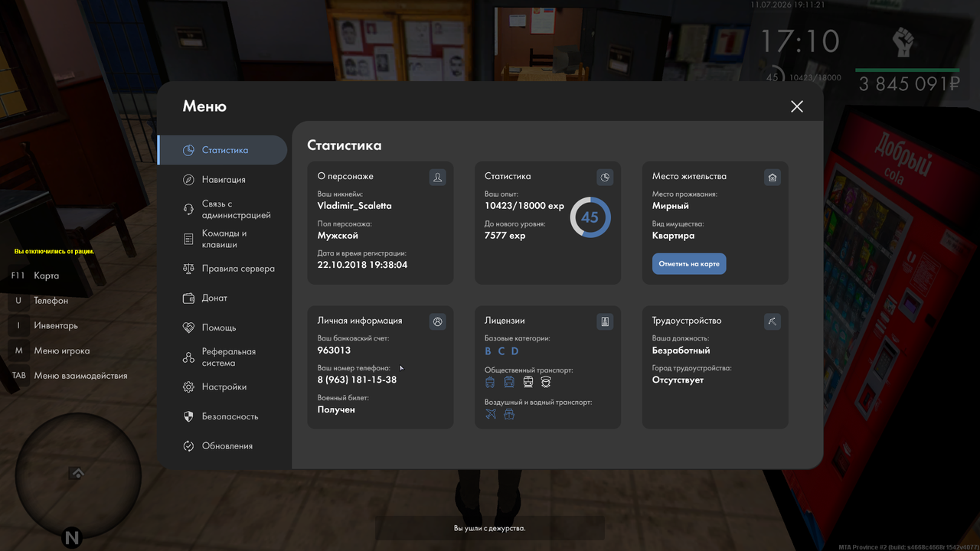Open the Статистика section in the sidebar
Image resolution: width=980 pixels, height=551 pixels.
pos(222,150)
